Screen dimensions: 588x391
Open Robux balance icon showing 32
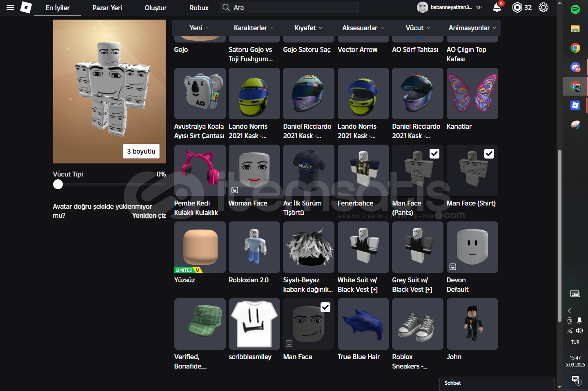pos(517,7)
